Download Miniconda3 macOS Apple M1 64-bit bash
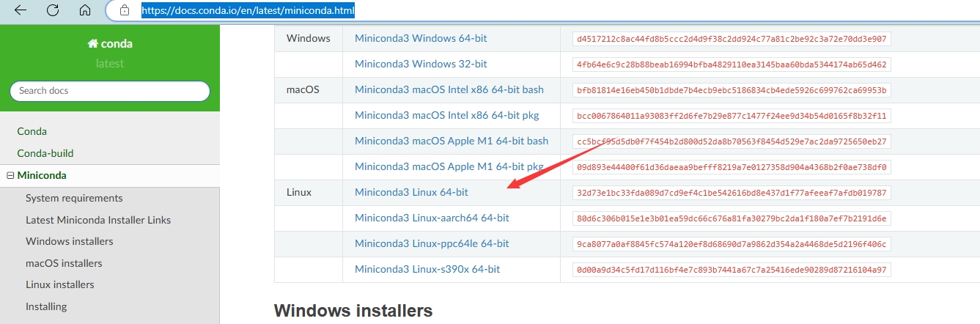The image size is (980, 324). click(452, 141)
